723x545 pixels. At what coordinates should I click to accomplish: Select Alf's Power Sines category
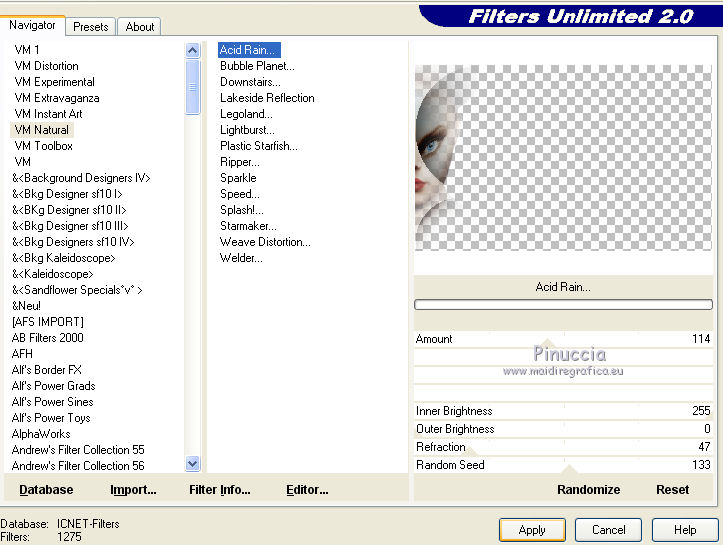(52, 402)
